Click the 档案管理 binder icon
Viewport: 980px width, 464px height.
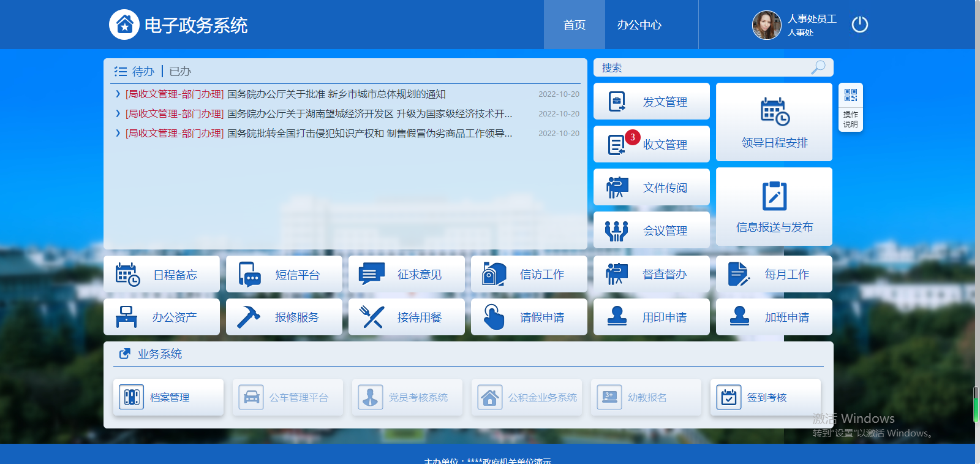tap(132, 397)
